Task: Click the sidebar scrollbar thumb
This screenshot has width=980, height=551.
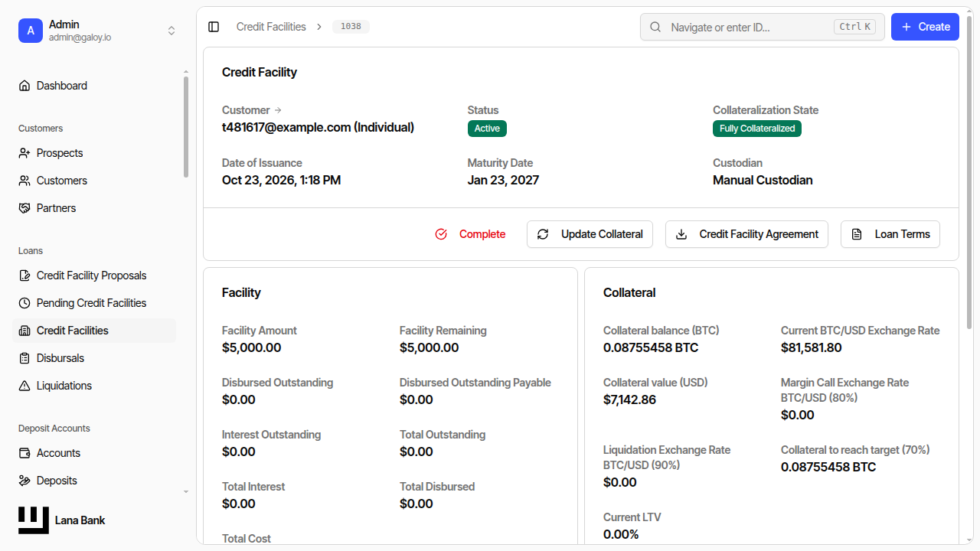Action: pyautogui.click(x=185, y=127)
